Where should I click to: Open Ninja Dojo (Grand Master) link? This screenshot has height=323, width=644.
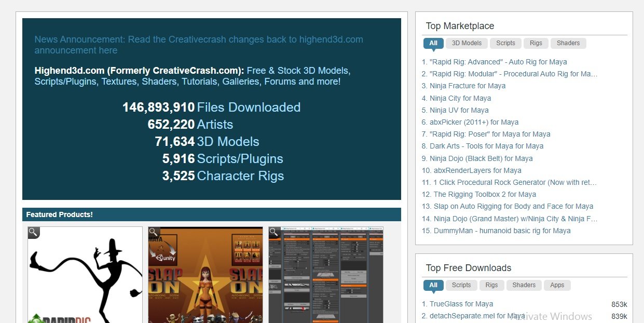tap(516, 219)
